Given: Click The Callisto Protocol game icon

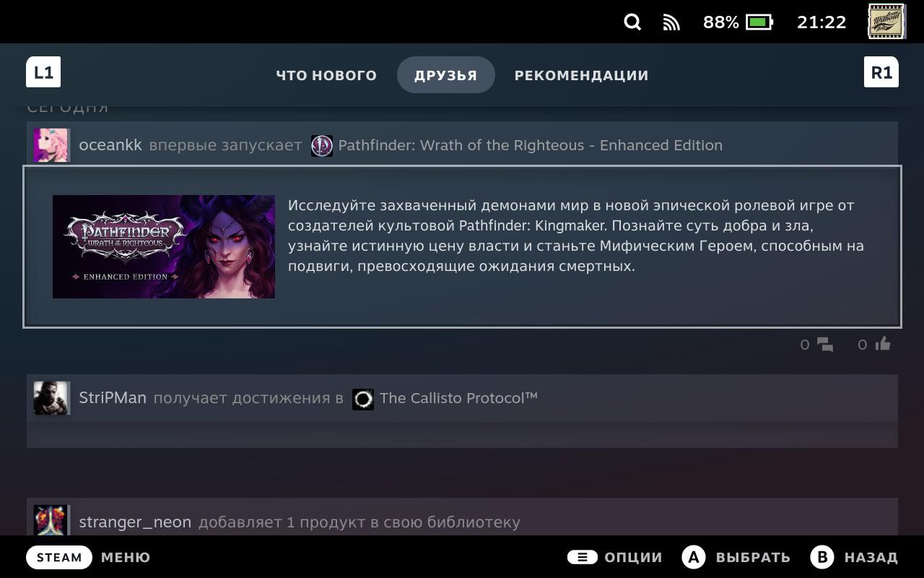Looking at the screenshot, I should pos(363,399).
